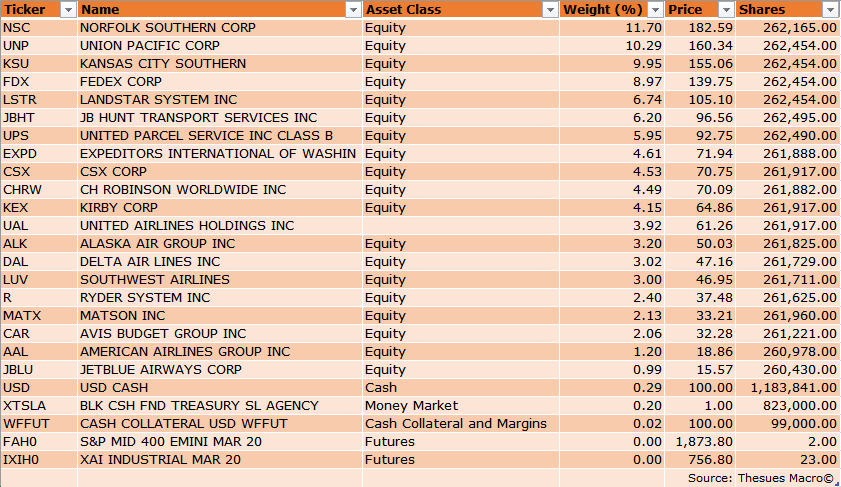The width and height of the screenshot is (841, 487).
Task: Select the UNP ticker cell
Action: pos(39,46)
